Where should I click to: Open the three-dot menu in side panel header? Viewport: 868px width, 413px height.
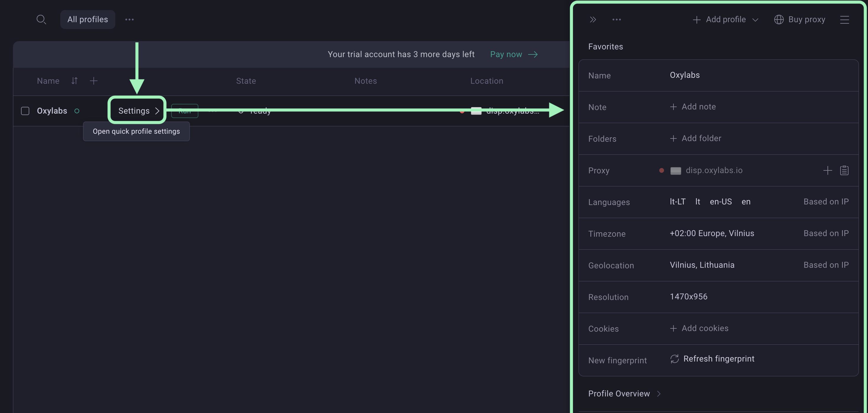point(617,20)
